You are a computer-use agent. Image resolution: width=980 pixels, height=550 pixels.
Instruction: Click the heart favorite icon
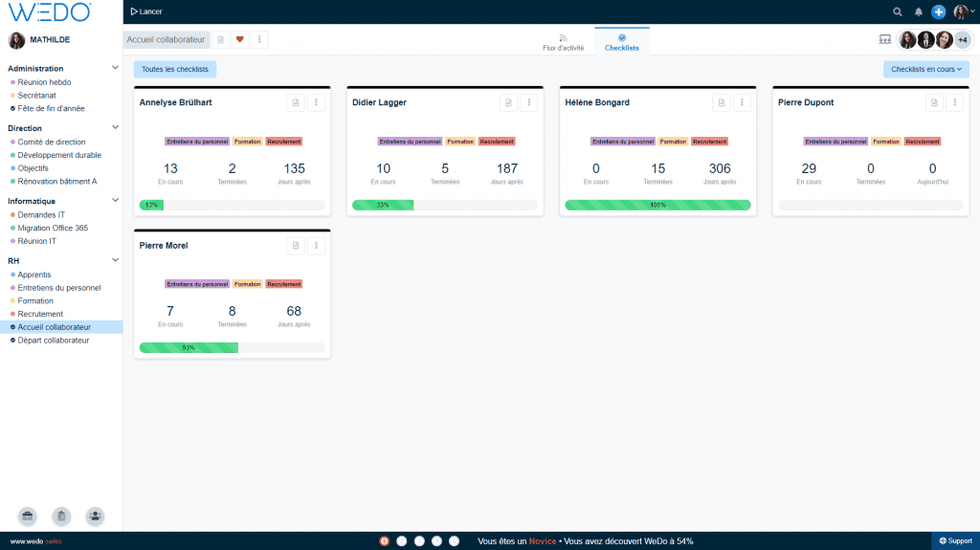point(240,39)
